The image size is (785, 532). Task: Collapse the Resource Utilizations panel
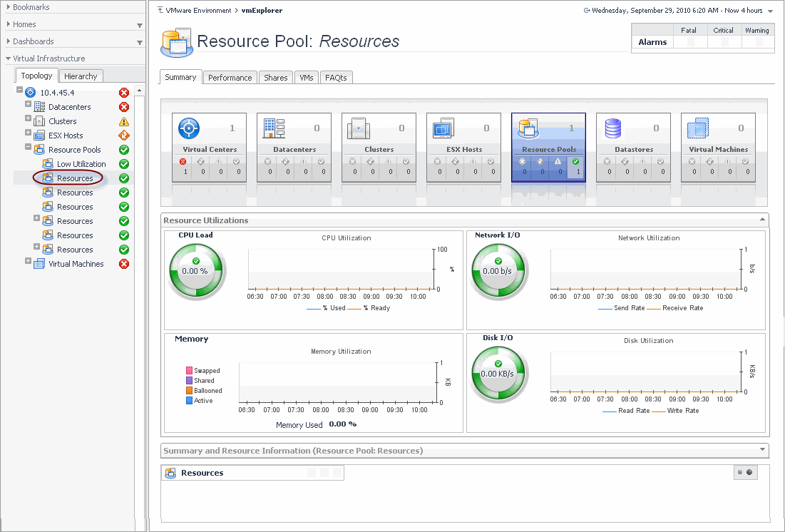click(764, 220)
